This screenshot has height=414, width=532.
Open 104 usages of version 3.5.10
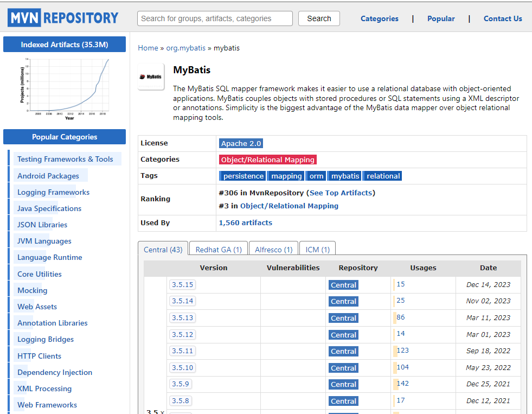coord(402,367)
